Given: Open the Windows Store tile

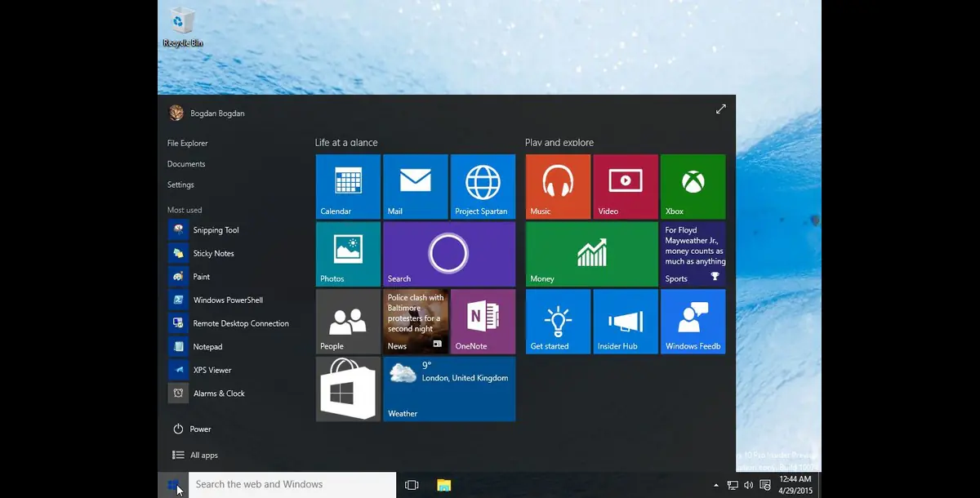Looking at the screenshot, I should click(x=348, y=389).
